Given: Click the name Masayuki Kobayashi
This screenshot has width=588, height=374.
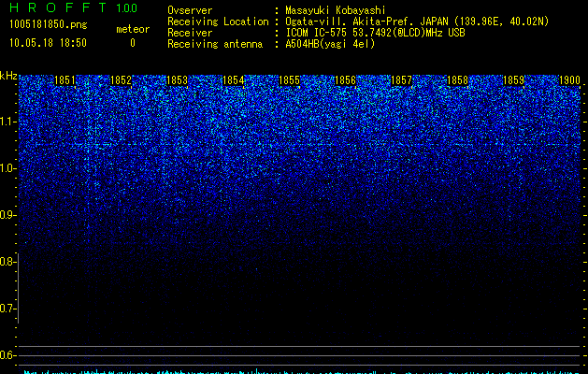Looking at the screenshot, I should pyautogui.click(x=336, y=10).
